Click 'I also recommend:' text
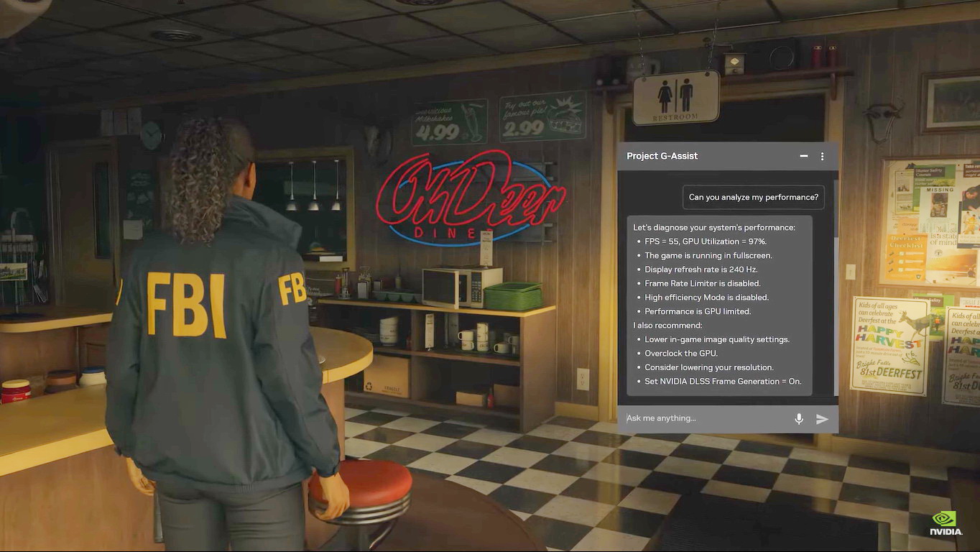Screen dimensions: 980x552 coord(667,326)
